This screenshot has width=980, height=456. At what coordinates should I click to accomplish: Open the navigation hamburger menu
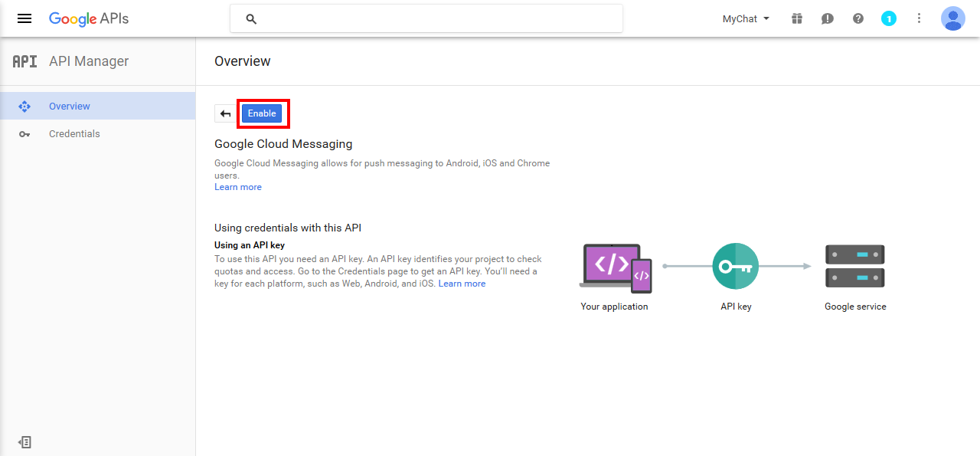(24, 18)
